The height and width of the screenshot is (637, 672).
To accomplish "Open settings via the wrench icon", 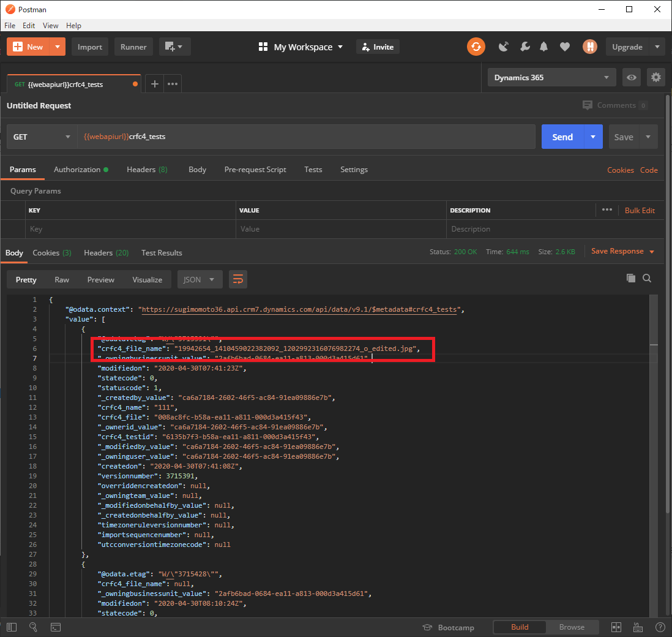I will pos(525,47).
